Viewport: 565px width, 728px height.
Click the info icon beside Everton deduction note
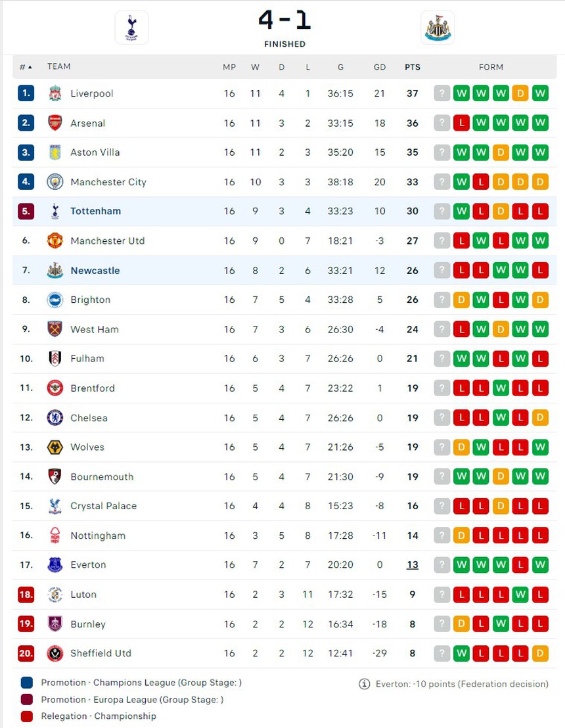tap(365, 684)
